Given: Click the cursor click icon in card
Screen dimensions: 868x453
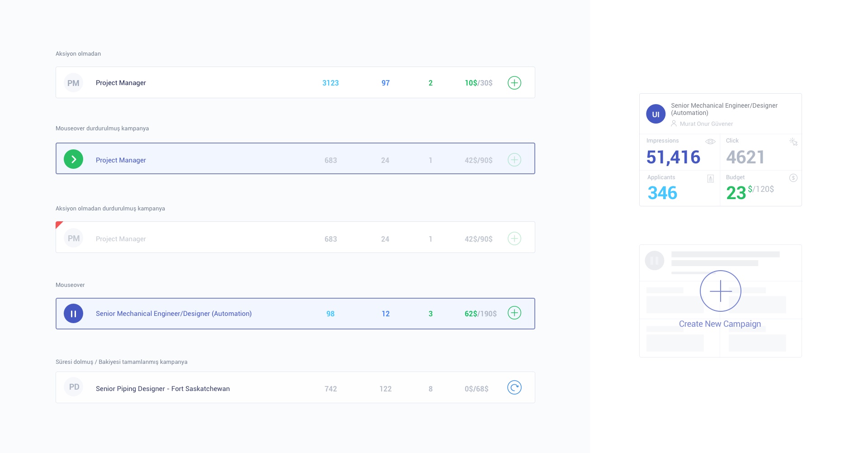Looking at the screenshot, I should [x=793, y=142].
